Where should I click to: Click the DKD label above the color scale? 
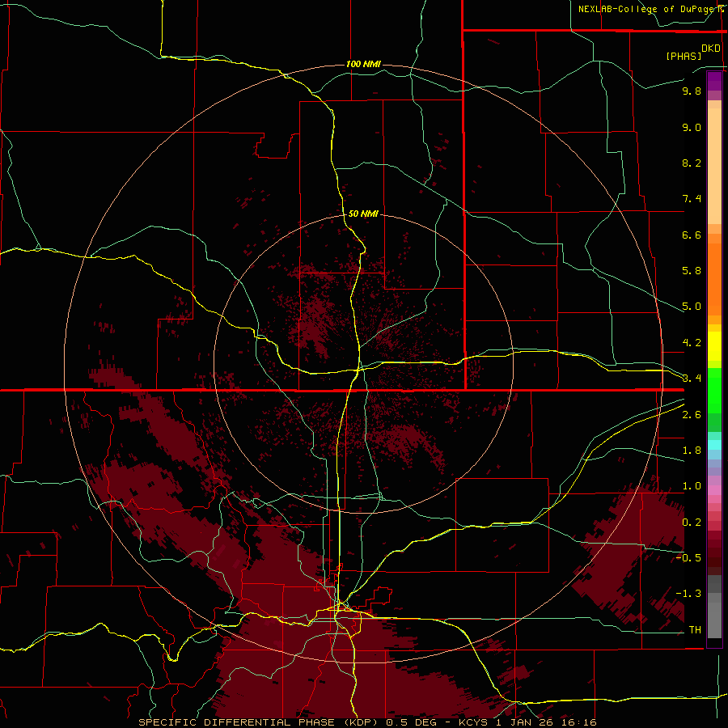coord(711,49)
